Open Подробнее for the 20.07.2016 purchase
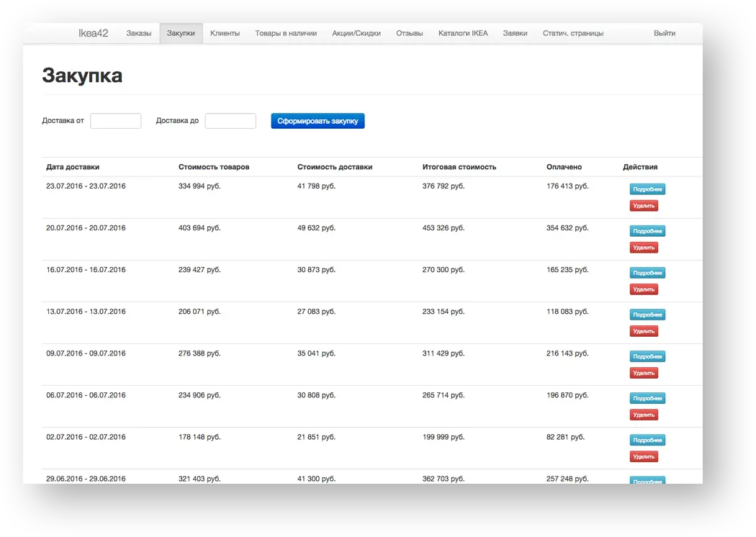Viewport: 756px width, 537px height. [x=647, y=231]
